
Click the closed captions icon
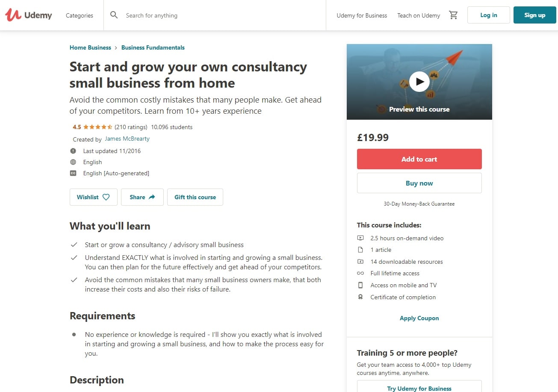coord(73,173)
